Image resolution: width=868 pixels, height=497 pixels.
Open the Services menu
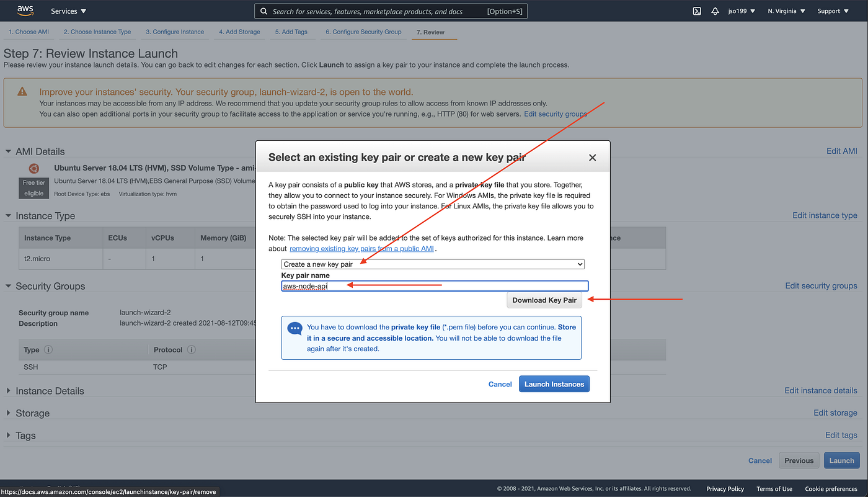click(68, 11)
